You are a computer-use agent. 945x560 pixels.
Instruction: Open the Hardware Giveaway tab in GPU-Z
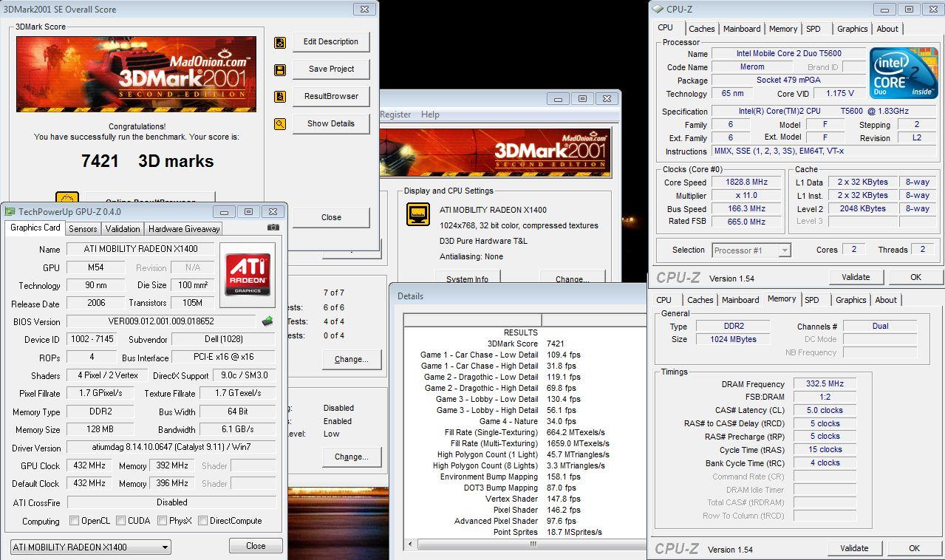(x=184, y=229)
